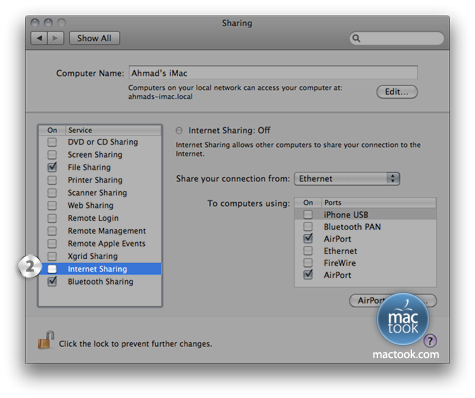Disable File Sharing checkbox
Screen dimensions: 475x398
(52, 167)
